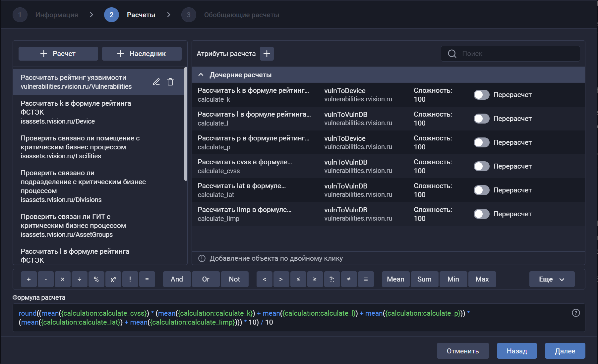Viewport: 598px width, 364px height.
Task: Enable Перерасчет for calculate_k
Action: [481, 95]
